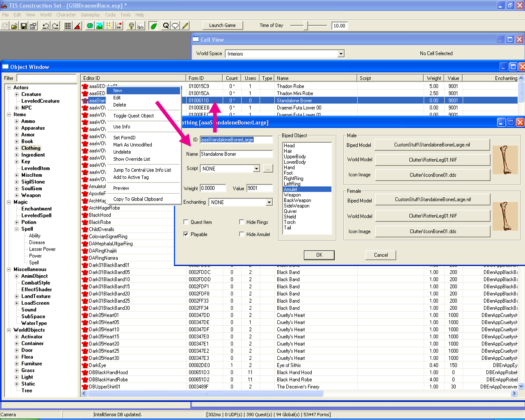
Task: Open the Enchanting dropdown
Action: 269,202
